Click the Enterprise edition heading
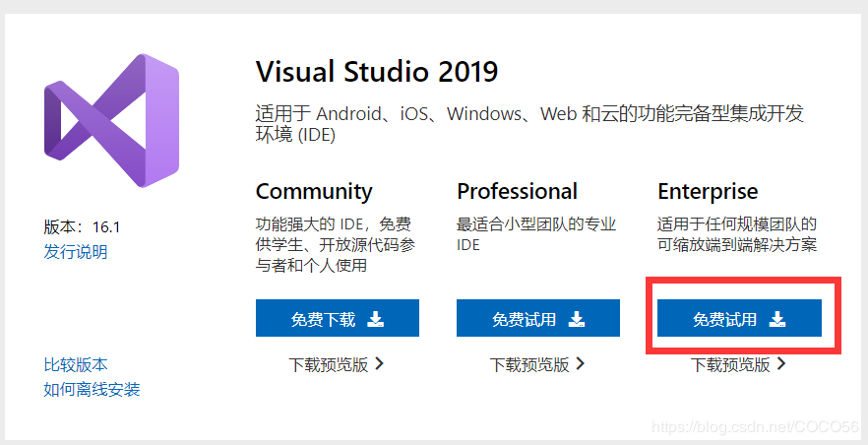 (708, 192)
